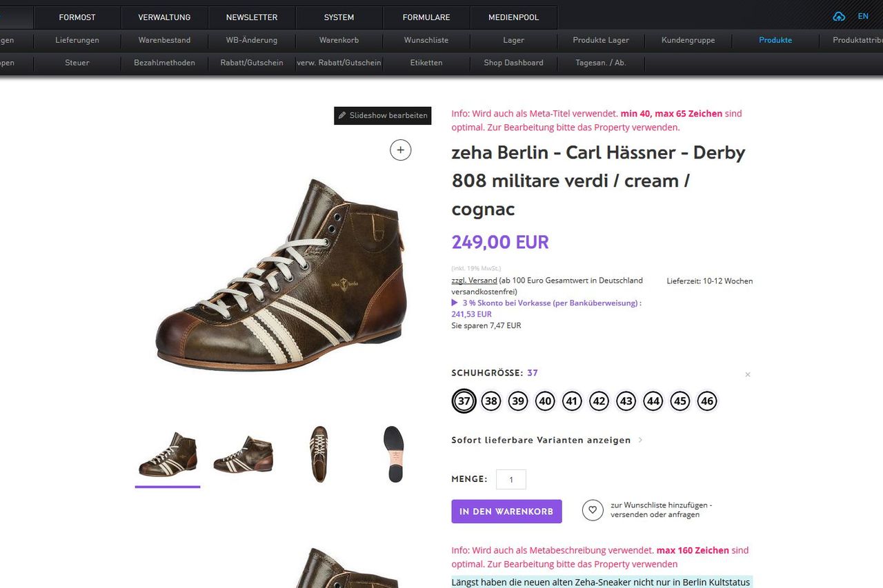Screen dimensions: 883x588
Task: Open the MEDIENPOOL menu
Action: click(x=513, y=17)
